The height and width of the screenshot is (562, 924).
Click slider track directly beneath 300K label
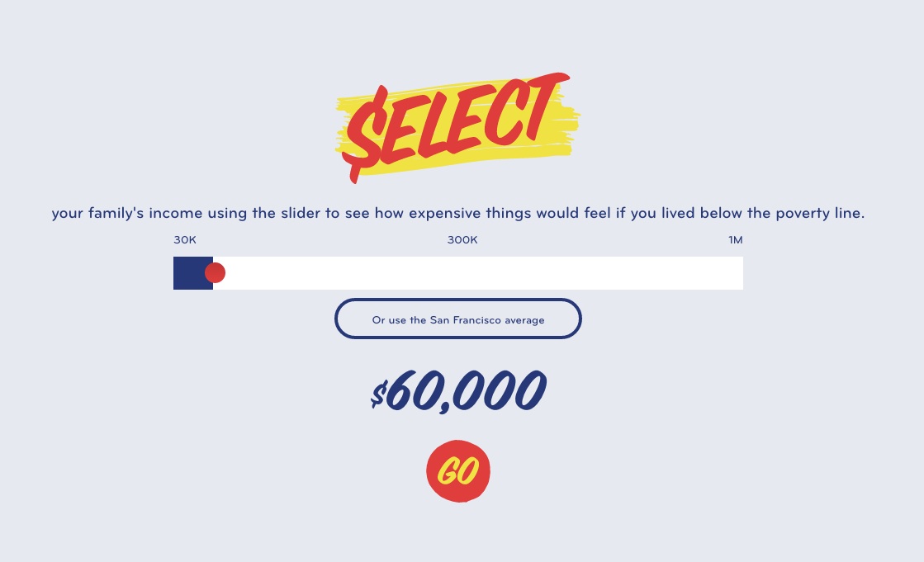click(x=462, y=273)
